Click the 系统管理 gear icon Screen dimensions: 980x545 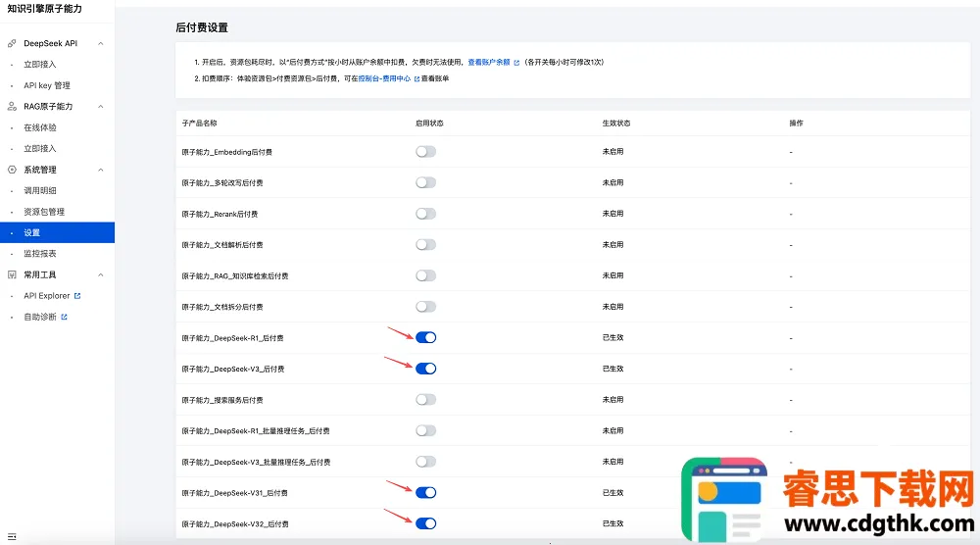point(12,170)
